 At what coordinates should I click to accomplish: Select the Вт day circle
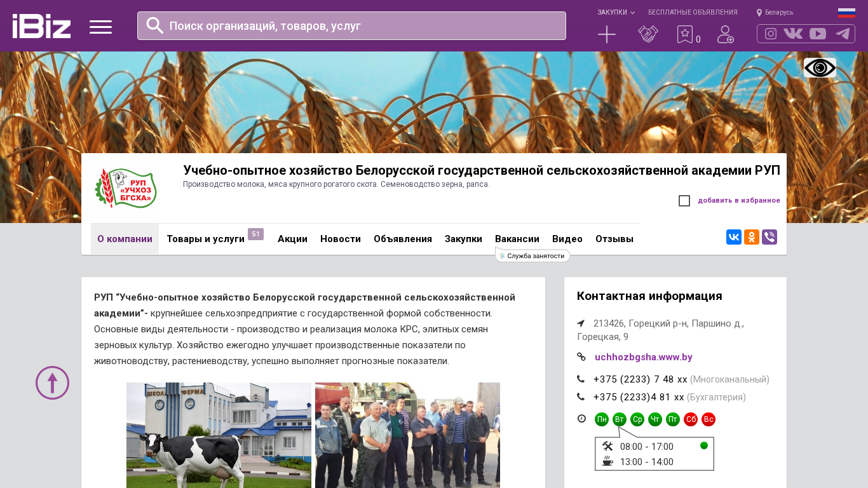click(620, 419)
